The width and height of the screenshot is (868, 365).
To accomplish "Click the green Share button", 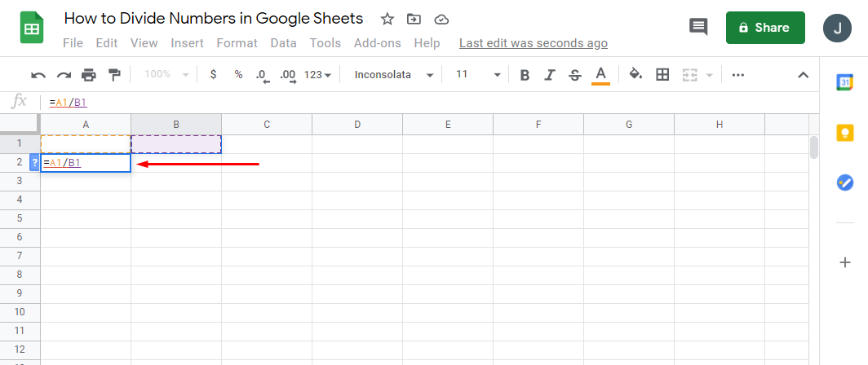I will click(x=765, y=28).
